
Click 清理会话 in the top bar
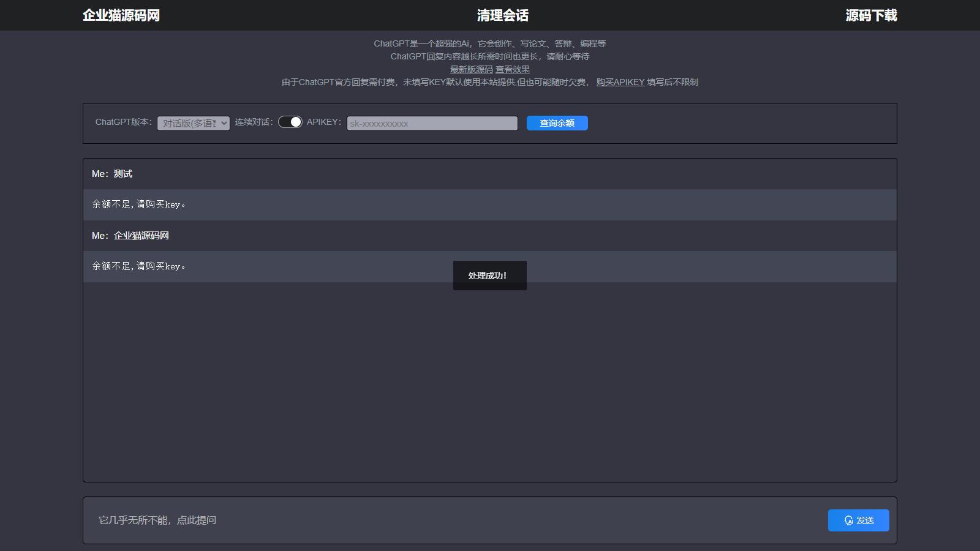pyautogui.click(x=502, y=15)
